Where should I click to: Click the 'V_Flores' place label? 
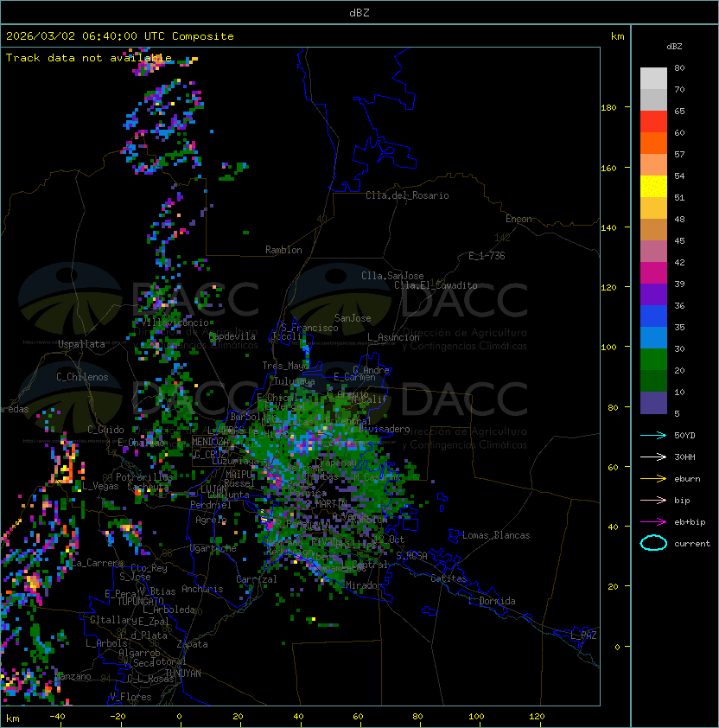click(130, 698)
